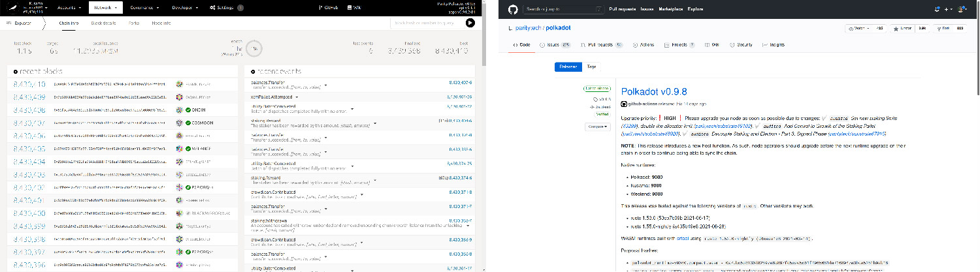Focus block hash or number query field

coord(427,23)
